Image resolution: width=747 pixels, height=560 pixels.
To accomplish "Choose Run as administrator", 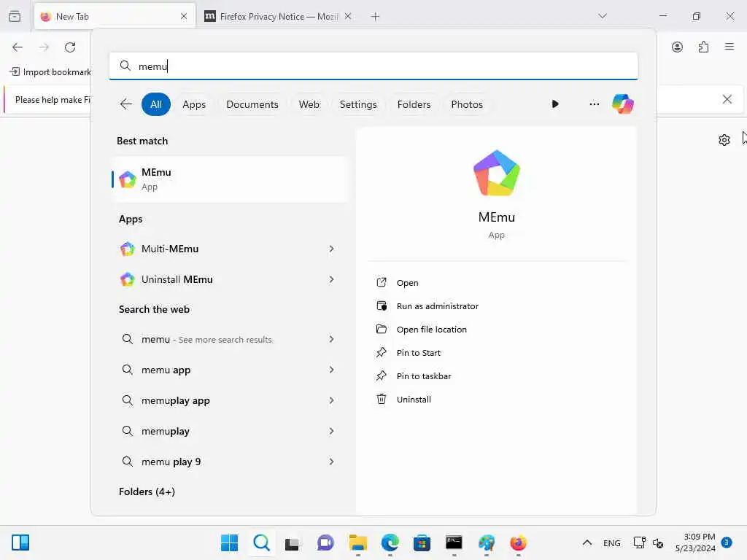I will (x=438, y=306).
